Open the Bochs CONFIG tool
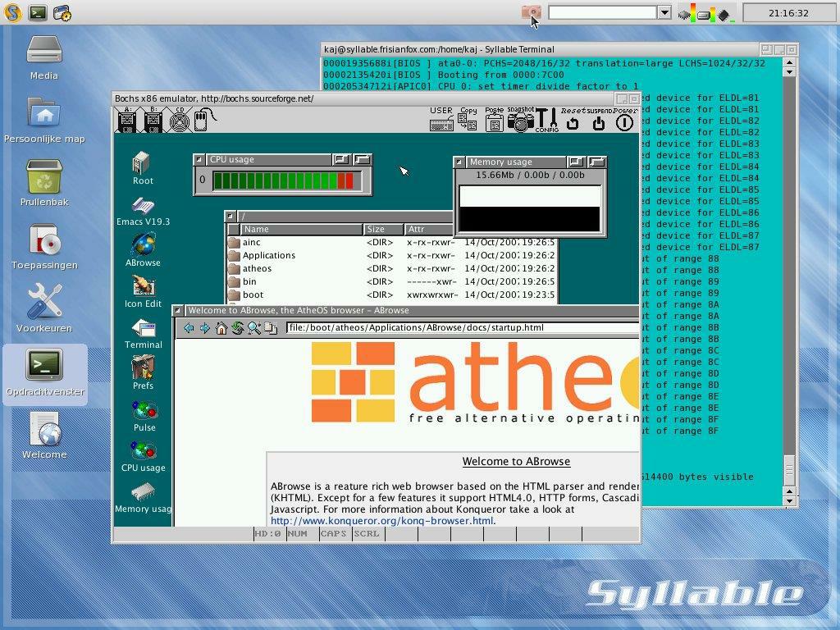Image resolution: width=840 pixels, height=630 pixels. click(546, 121)
